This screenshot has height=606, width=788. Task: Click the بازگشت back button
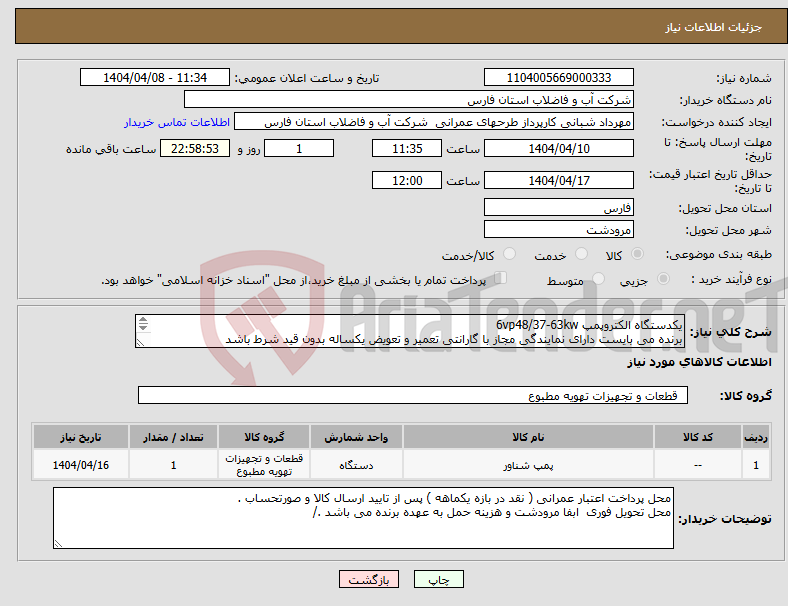click(369, 579)
